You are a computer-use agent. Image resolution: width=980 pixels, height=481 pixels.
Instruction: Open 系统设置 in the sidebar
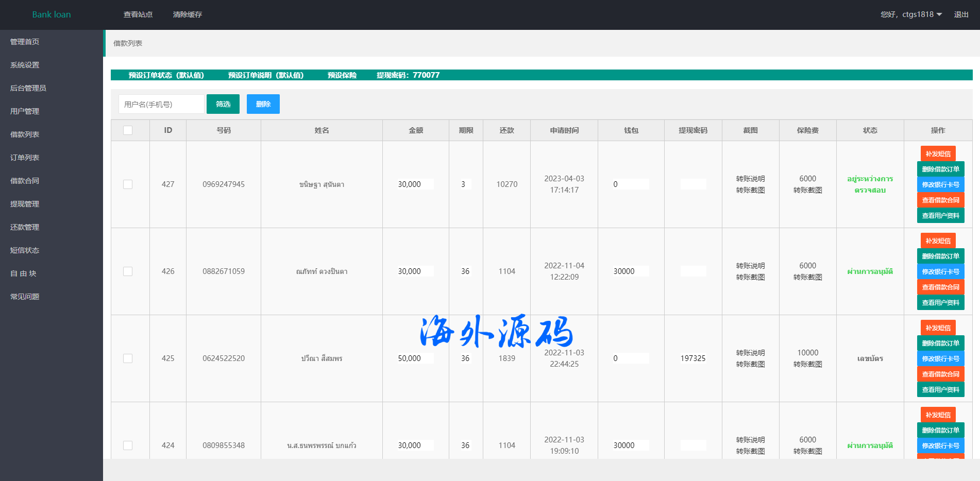click(x=25, y=65)
